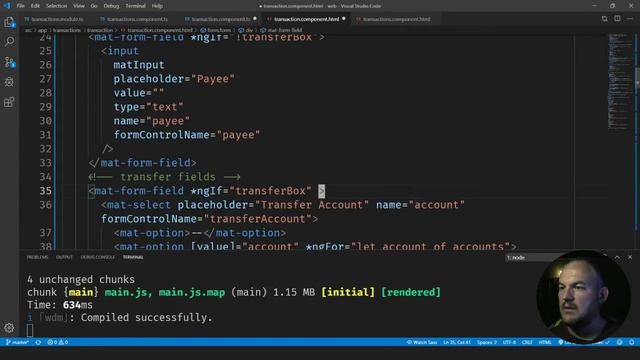Click Watch Sass in the status bar
Screen dimensions: 640x360
tap(422, 342)
